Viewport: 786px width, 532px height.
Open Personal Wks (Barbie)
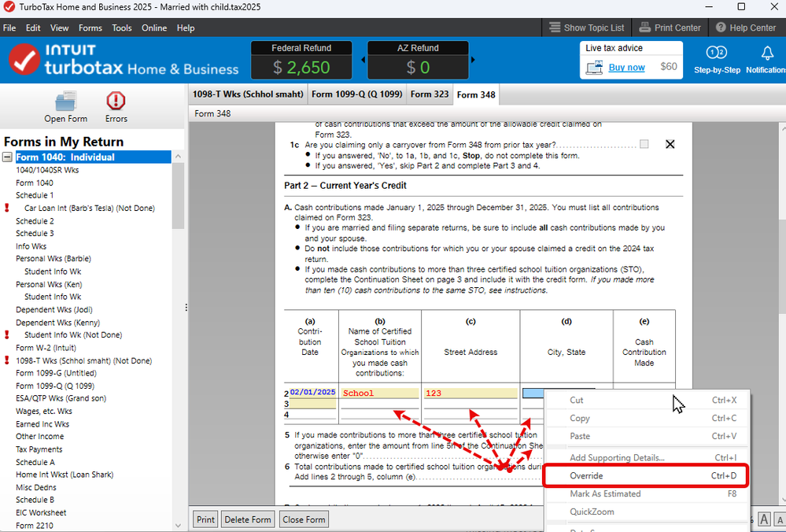(x=54, y=259)
